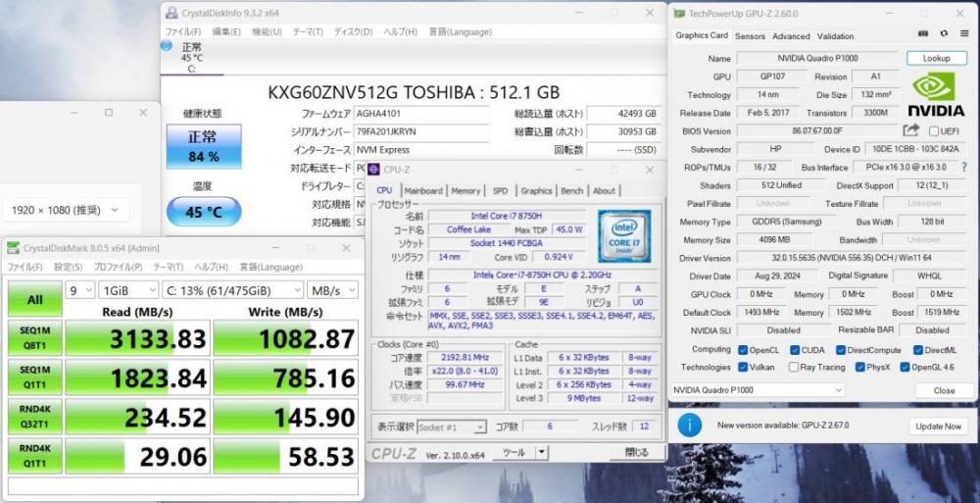Screen dimensions: 980x503
Task: Click the green All benchmark button
Action: pyautogui.click(x=35, y=299)
